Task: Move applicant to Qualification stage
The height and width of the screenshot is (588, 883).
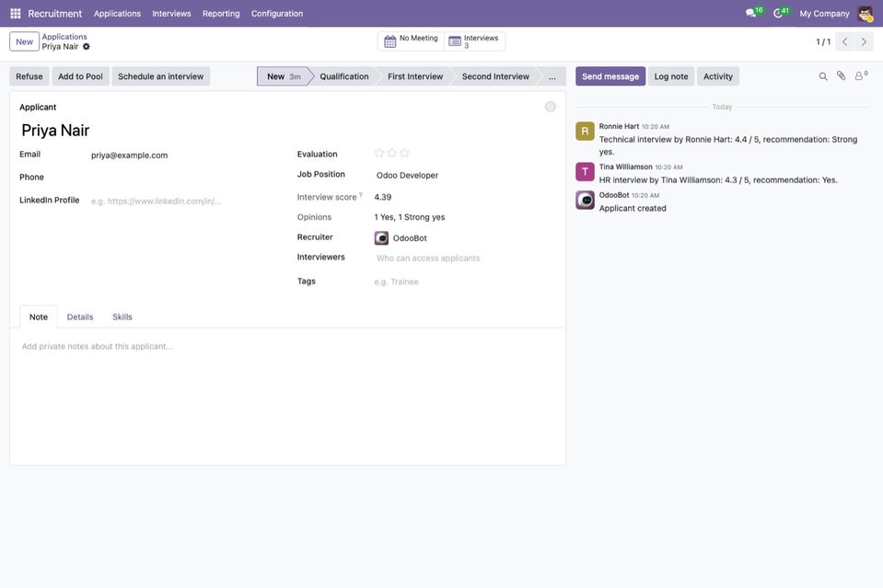Action: 344,76
